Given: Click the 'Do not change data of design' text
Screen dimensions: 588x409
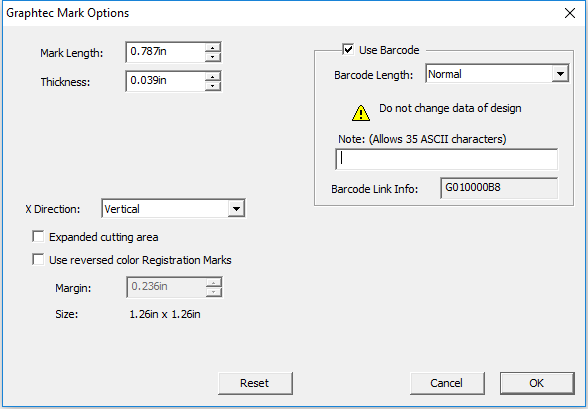Looking at the screenshot, I should pos(450,108).
